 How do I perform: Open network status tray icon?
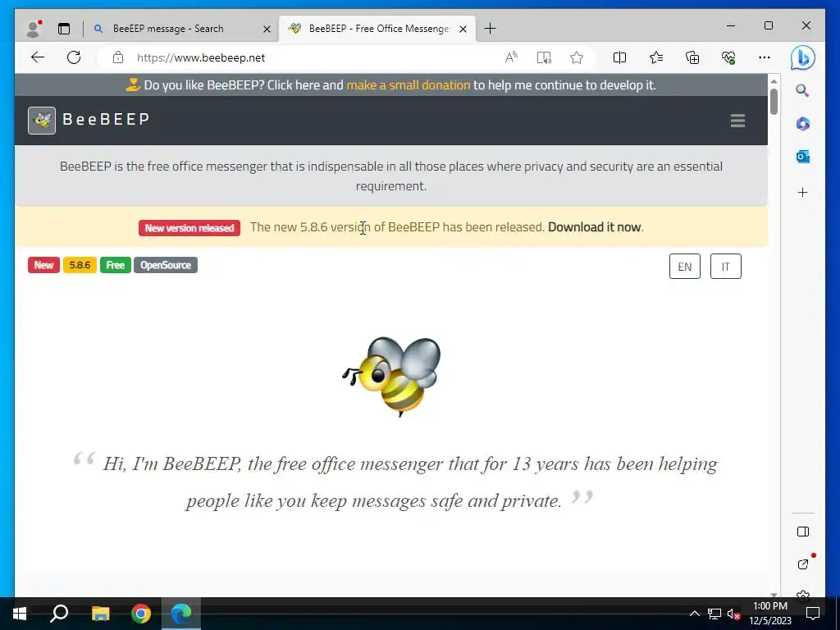[x=714, y=614]
